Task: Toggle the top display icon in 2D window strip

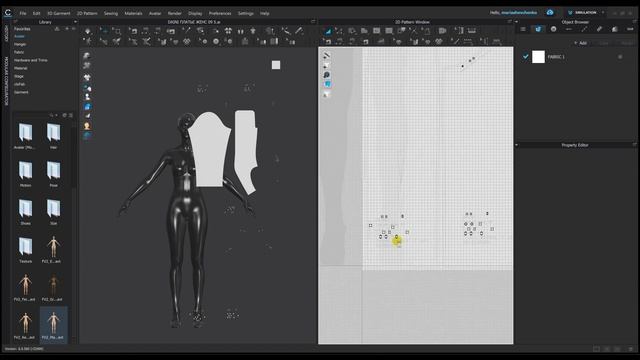Action: coord(327,56)
